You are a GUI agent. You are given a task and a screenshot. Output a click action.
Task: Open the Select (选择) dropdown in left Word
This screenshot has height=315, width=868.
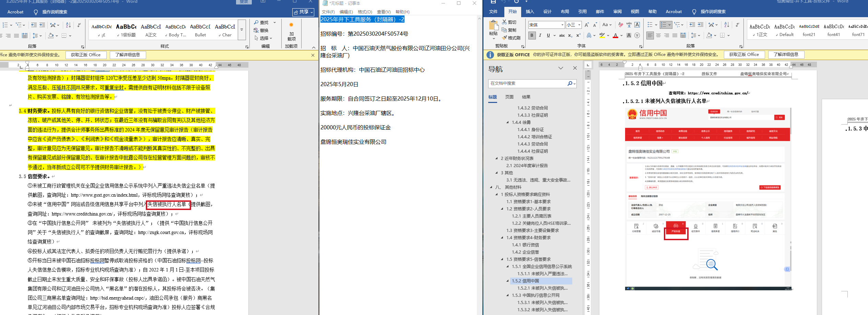coord(263,38)
